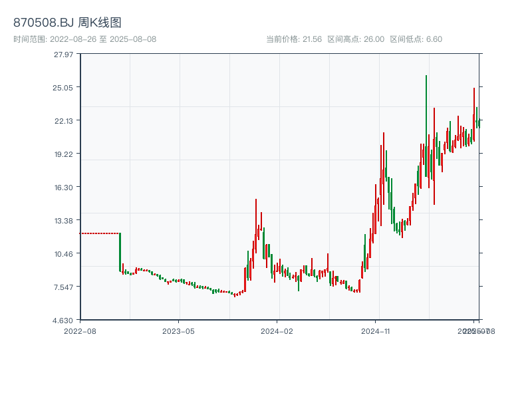Image resolution: width=532 pixels, height=399 pixels.
Task: Click y-axis label 25.05
Action: tap(63, 88)
